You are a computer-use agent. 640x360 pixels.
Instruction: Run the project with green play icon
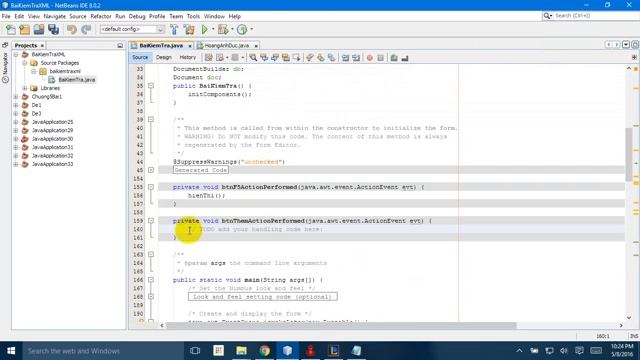coord(205,29)
